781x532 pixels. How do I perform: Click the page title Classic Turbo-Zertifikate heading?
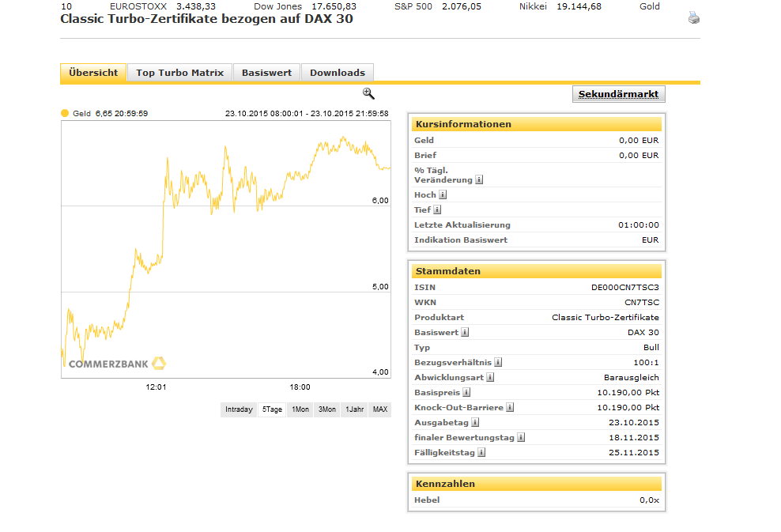[206, 19]
